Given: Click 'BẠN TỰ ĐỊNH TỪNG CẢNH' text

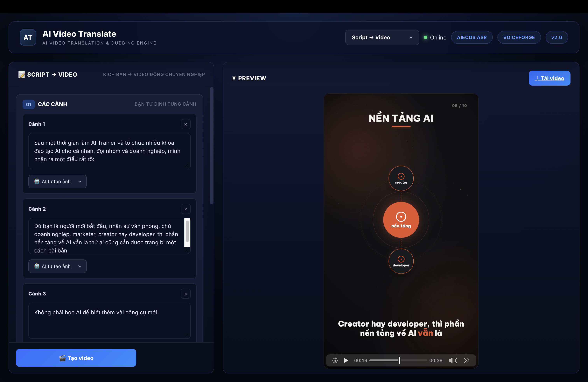Looking at the screenshot, I should click(165, 104).
